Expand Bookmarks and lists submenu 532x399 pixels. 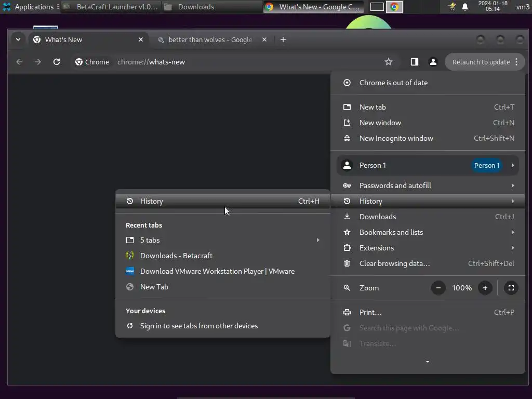428,232
